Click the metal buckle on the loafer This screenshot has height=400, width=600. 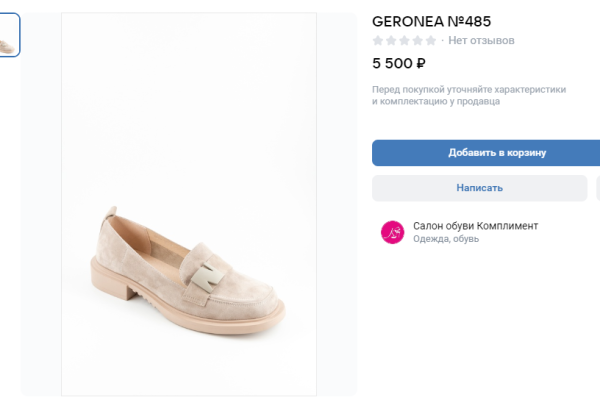[211, 275]
